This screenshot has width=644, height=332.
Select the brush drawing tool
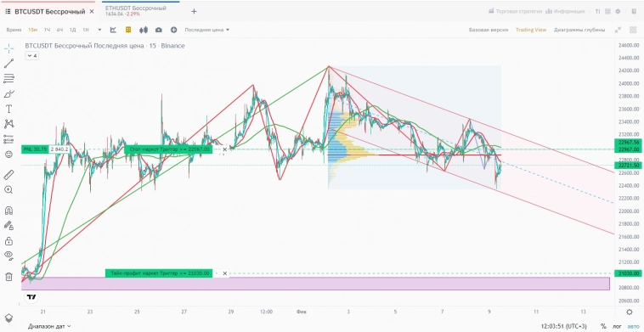(x=8, y=93)
